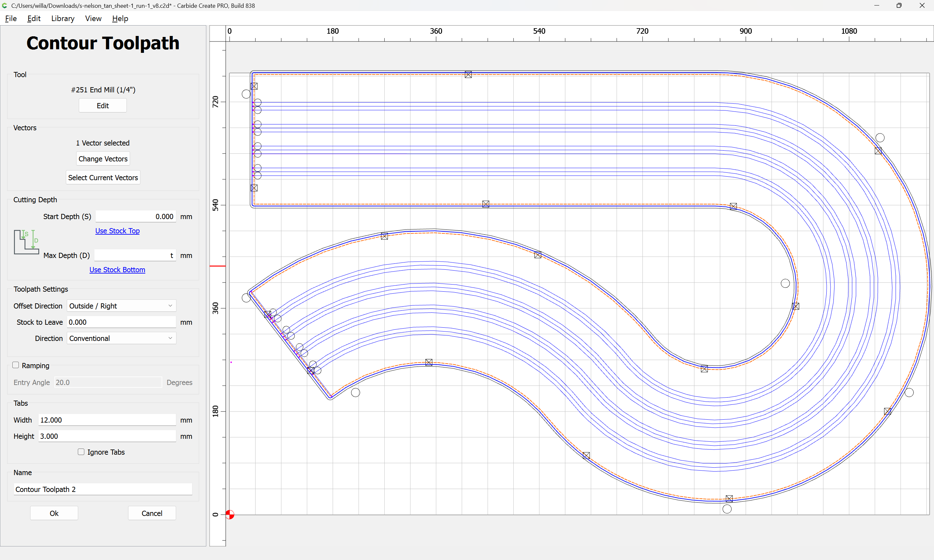Click the red origin marker on canvas
Screen dimensions: 934x560
(x=230, y=514)
